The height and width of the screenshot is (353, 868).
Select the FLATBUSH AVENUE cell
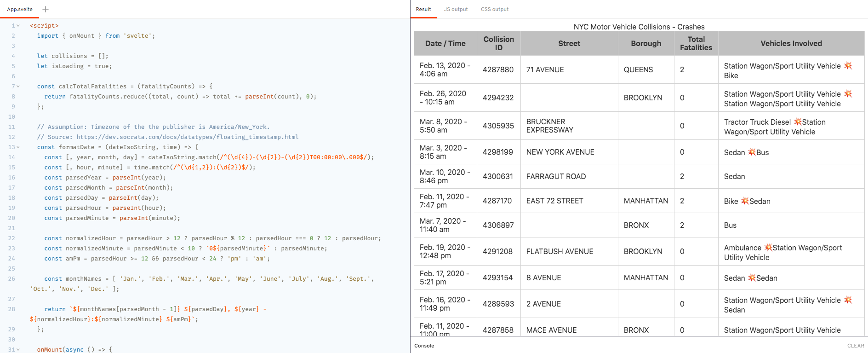click(569, 251)
